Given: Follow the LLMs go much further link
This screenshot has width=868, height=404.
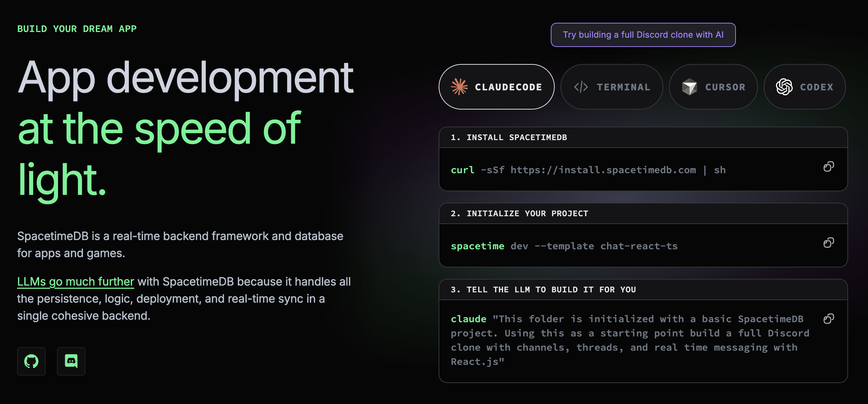Looking at the screenshot, I should [x=75, y=282].
